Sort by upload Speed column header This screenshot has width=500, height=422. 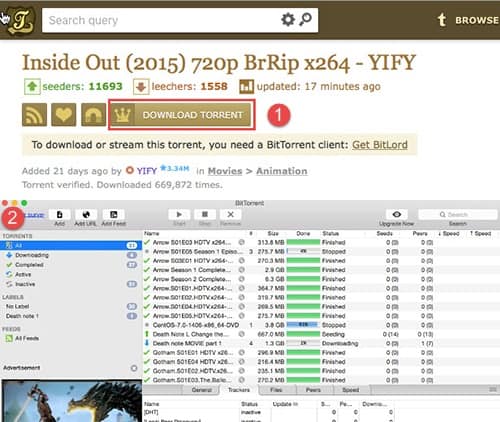480,234
